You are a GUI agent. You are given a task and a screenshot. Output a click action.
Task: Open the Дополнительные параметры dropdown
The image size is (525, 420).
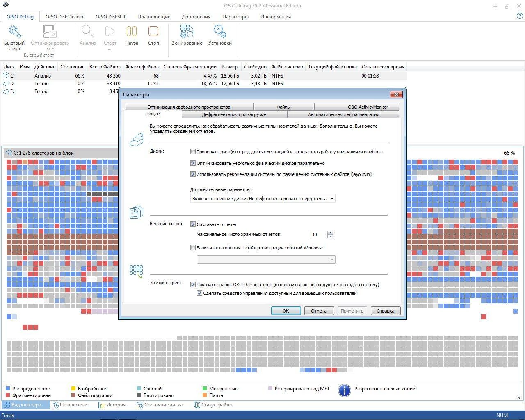pos(263,199)
